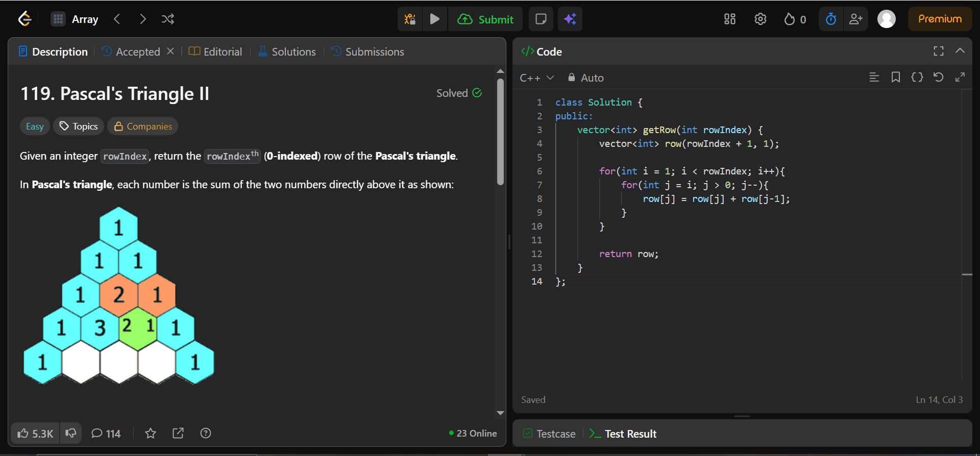Toggle the like thumbs-up button
This screenshot has height=456, width=980.
point(35,434)
